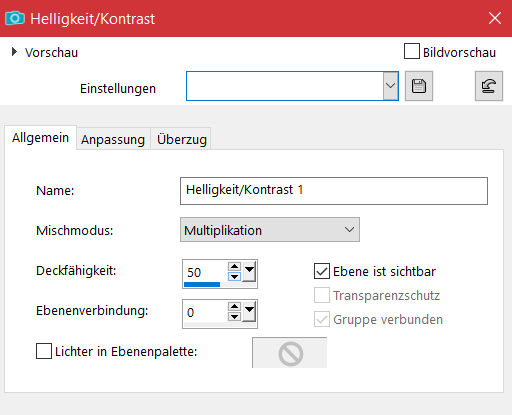Enable Lichter in Ebenenpalette checkbox

pos(44,351)
